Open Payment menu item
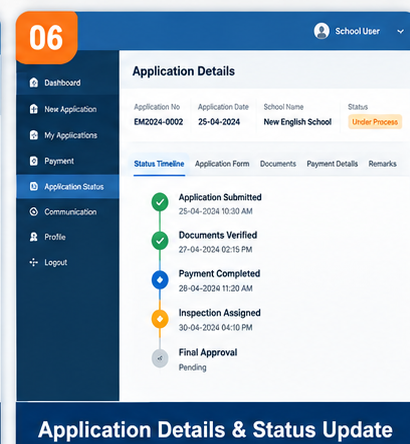Image resolution: width=410 pixels, height=444 pixels. click(68, 161)
